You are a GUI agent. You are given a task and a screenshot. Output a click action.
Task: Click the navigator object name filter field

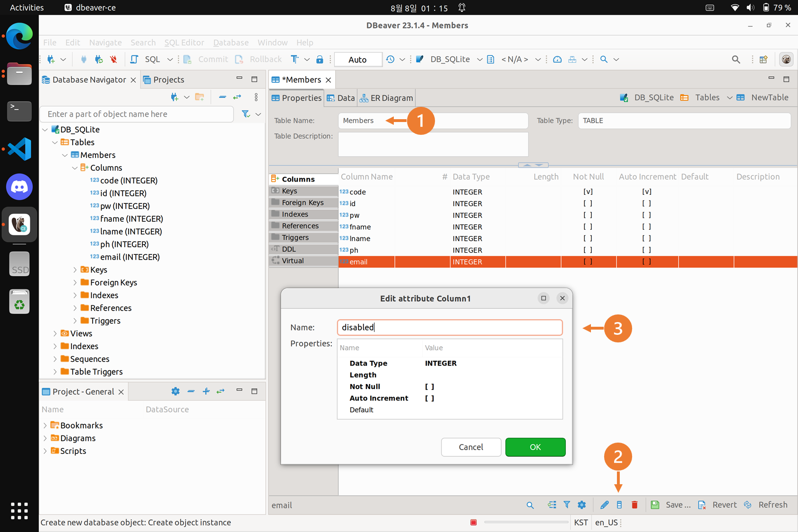coord(137,114)
